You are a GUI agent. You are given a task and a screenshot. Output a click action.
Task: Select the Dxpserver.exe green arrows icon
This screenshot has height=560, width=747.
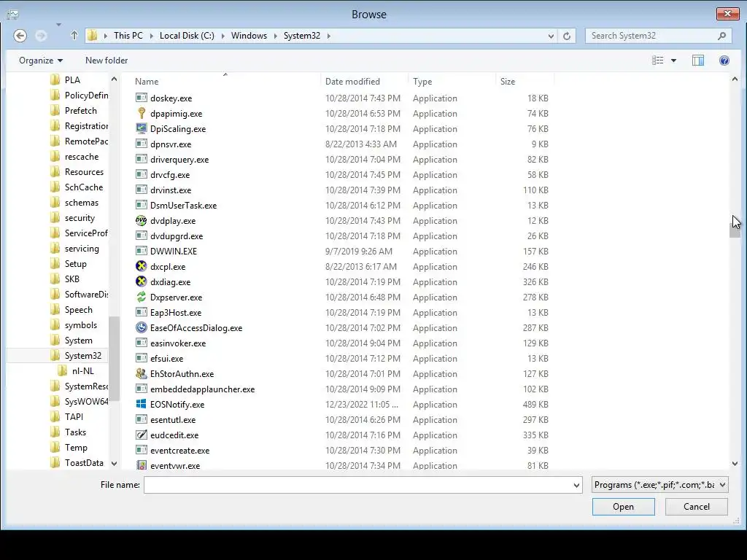pos(141,297)
